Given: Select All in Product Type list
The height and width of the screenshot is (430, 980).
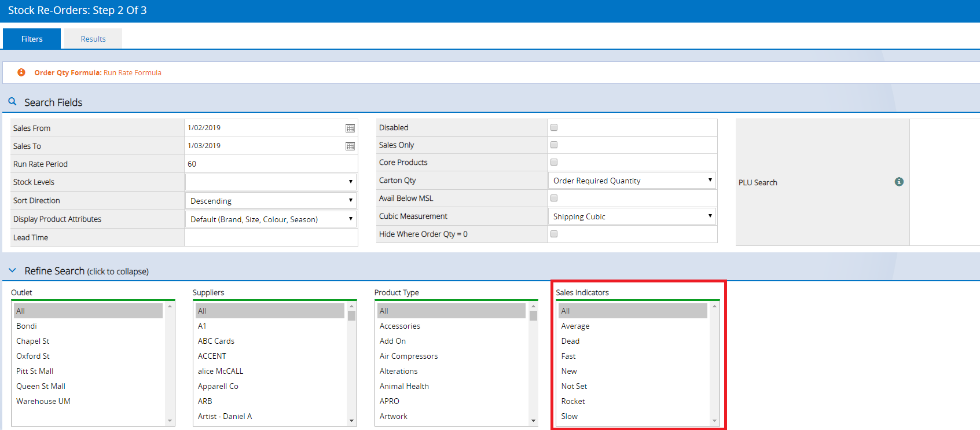Looking at the screenshot, I should (x=452, y=311).
